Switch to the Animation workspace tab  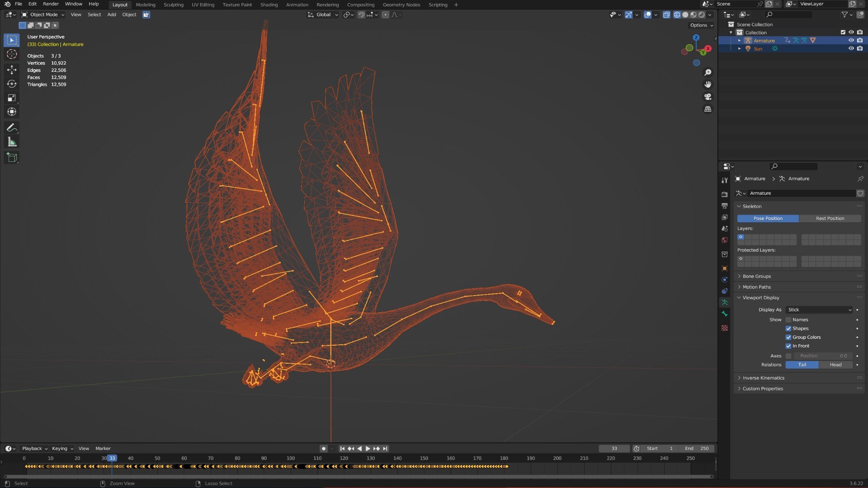pyautogui.click(x=297, y=5)
